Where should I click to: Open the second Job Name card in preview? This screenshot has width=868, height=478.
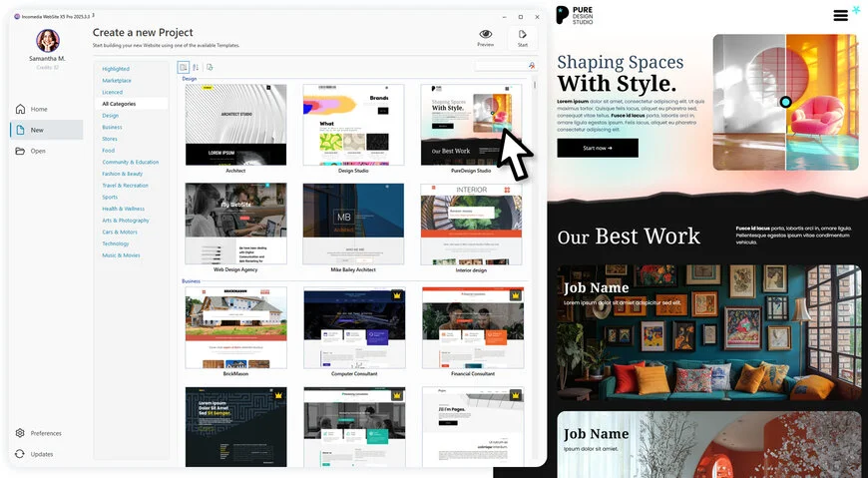(x=709, y=444)
